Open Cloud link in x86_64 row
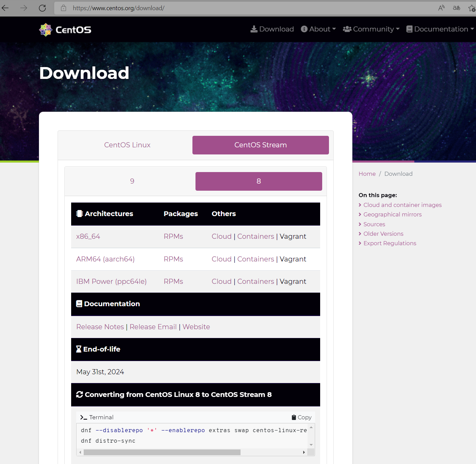Screen dimensions: 476x464 [222, 236]
